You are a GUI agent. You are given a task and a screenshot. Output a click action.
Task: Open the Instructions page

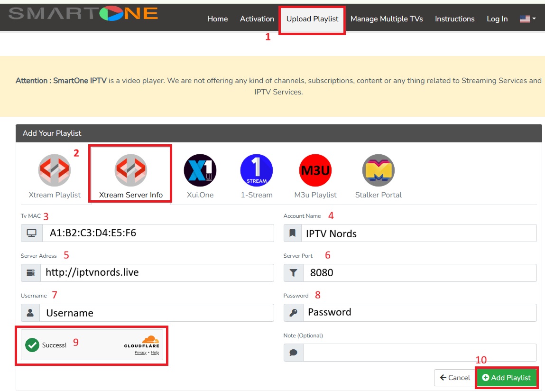pos(454,19)
